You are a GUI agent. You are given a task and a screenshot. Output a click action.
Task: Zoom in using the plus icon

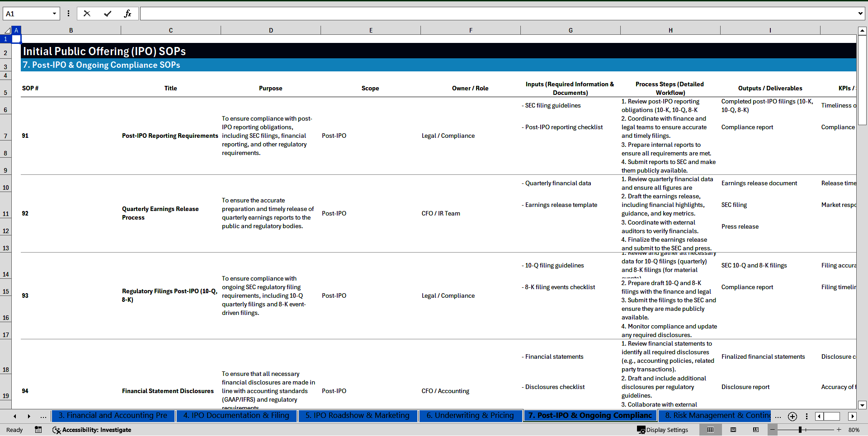[x=839, y=430]
